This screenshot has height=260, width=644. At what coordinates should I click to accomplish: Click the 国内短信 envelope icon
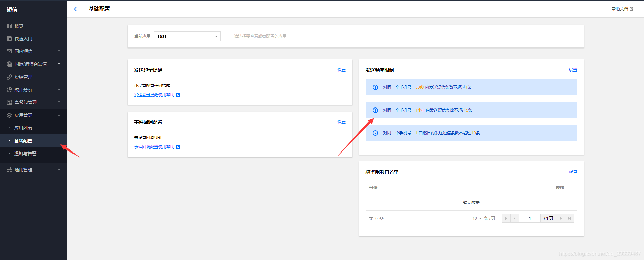coord(9,51)
